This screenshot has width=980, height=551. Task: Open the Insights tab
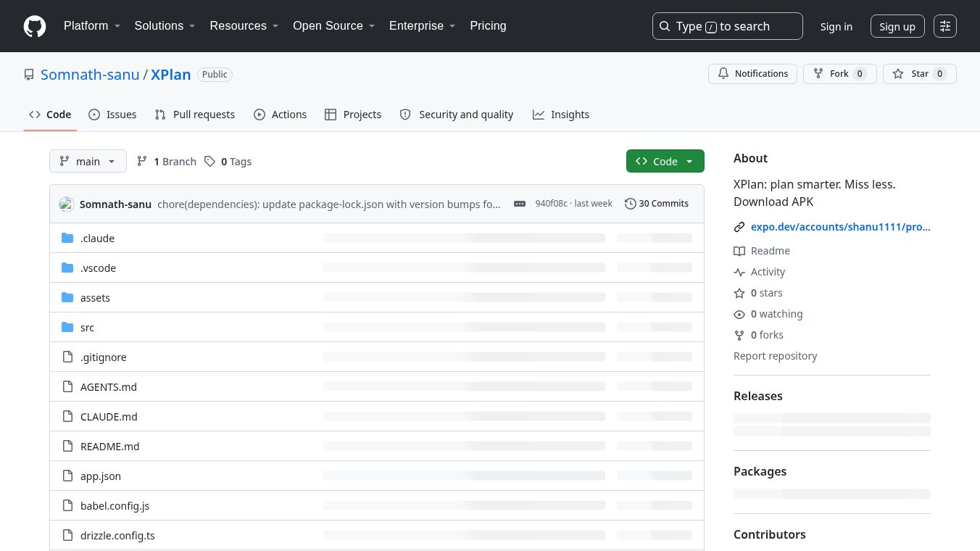(x=561, y=115)
